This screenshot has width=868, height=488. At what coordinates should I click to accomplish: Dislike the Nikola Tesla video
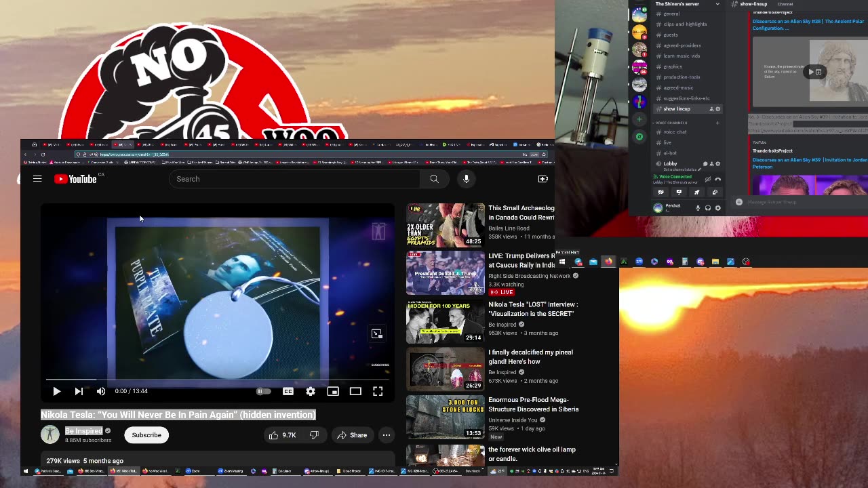pyautogui.click(x=314, y=435)
